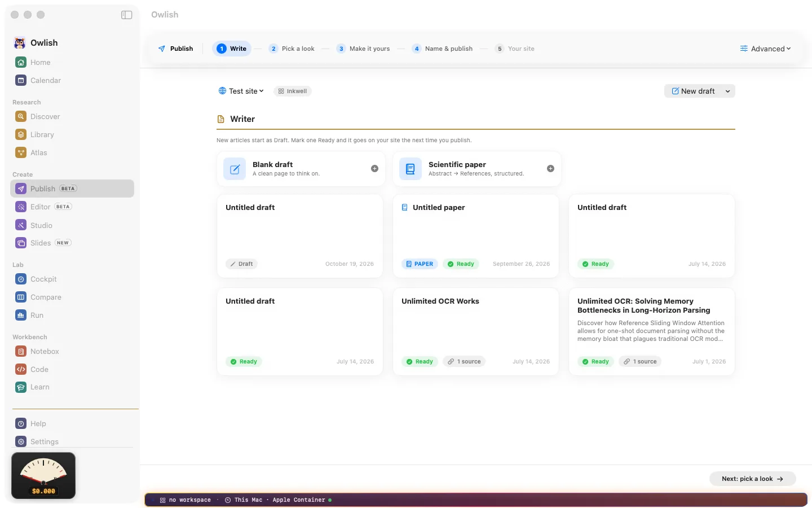This screenshot has height=508, width=812.
Task: Switch to Pick a look step
Action: [x=292, y=49]
